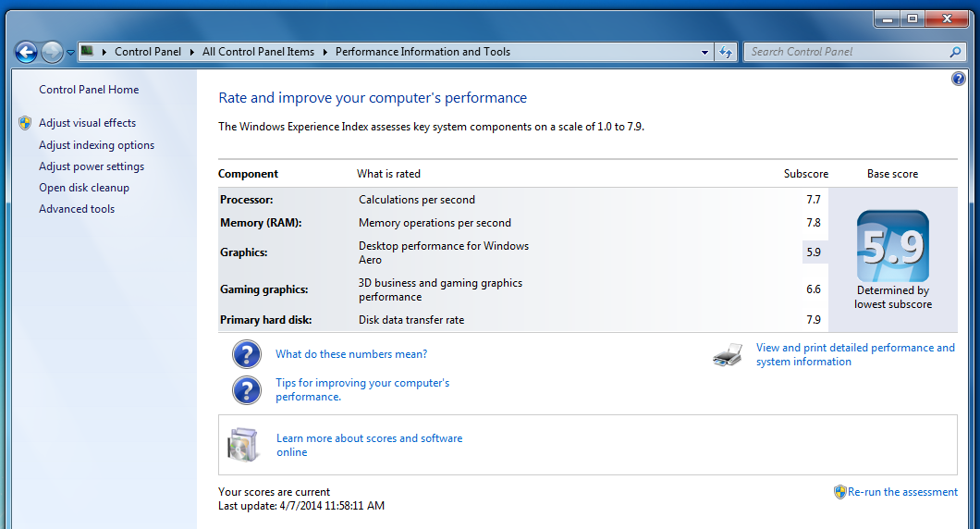Image resolution: width=980 pixels, height=529 pixels.
Task: Open Adjust indexing options
Action: pos(96,145)
